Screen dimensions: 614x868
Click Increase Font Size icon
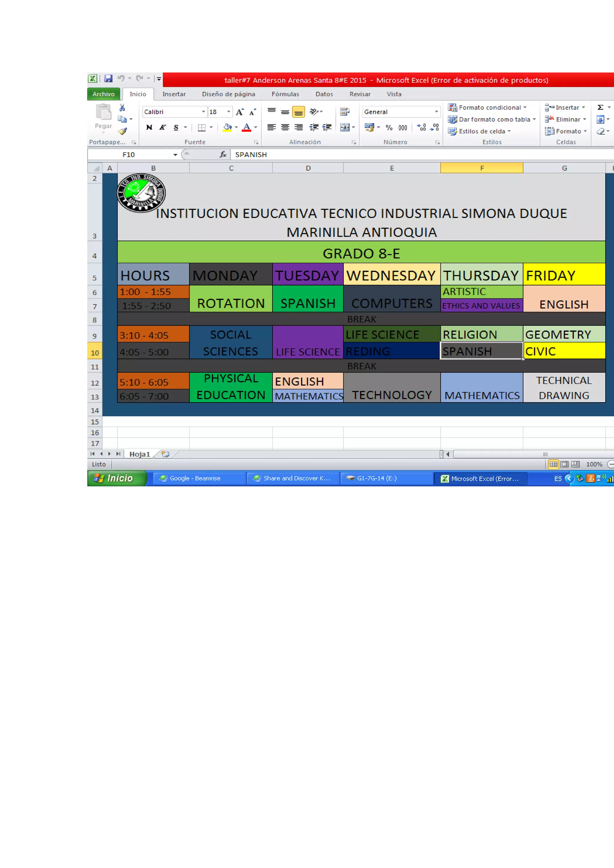[x=240, y=112]
